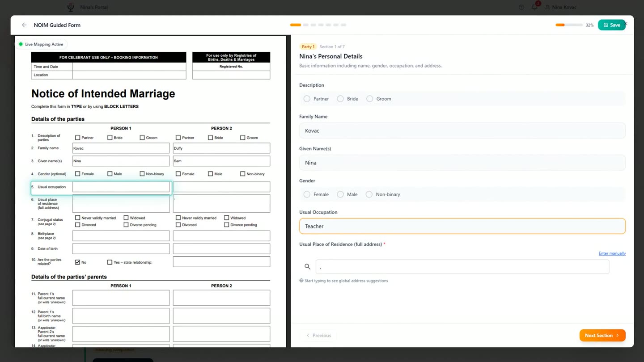Check 'Yes – state relationship' box
644x362 pixels.
110,262
